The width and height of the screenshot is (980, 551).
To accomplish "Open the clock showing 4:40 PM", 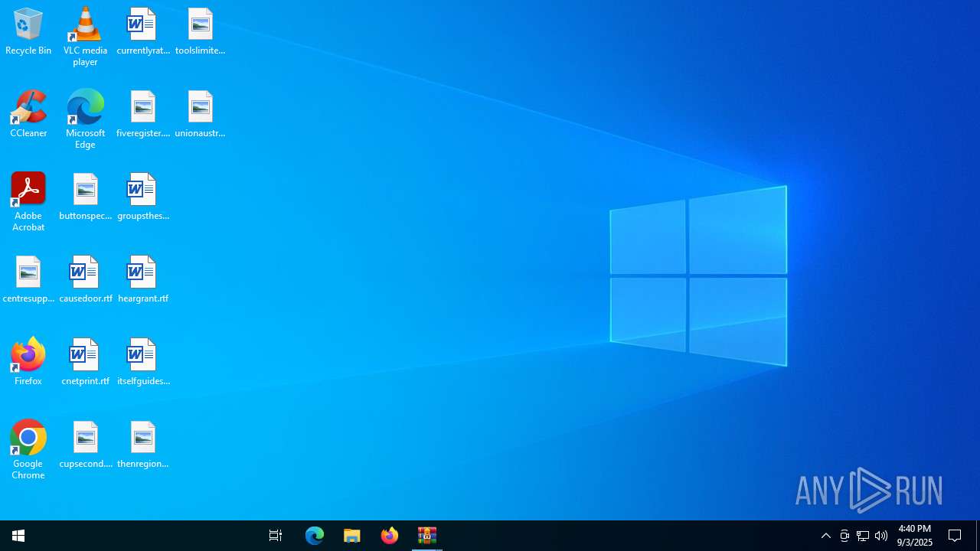I will click(915, 536).
